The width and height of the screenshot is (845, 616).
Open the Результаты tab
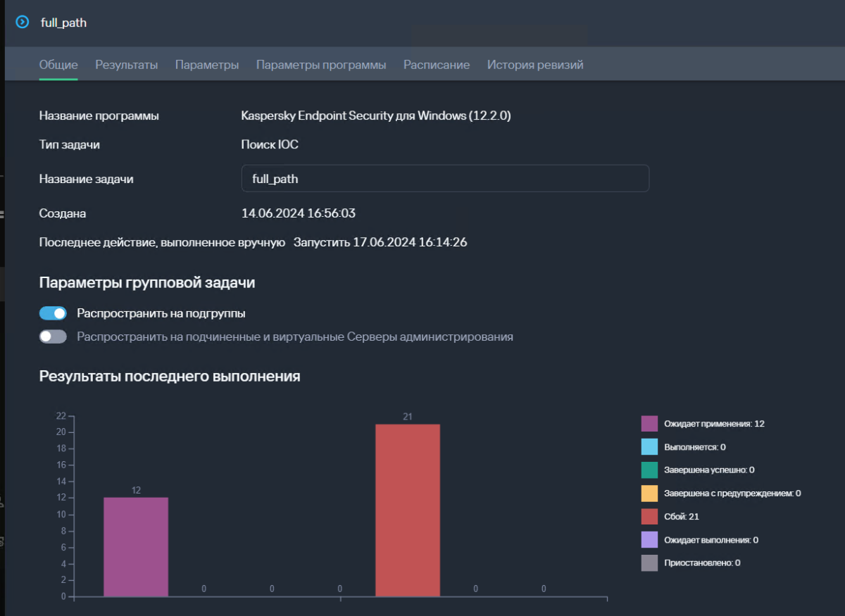coord(127,65)
